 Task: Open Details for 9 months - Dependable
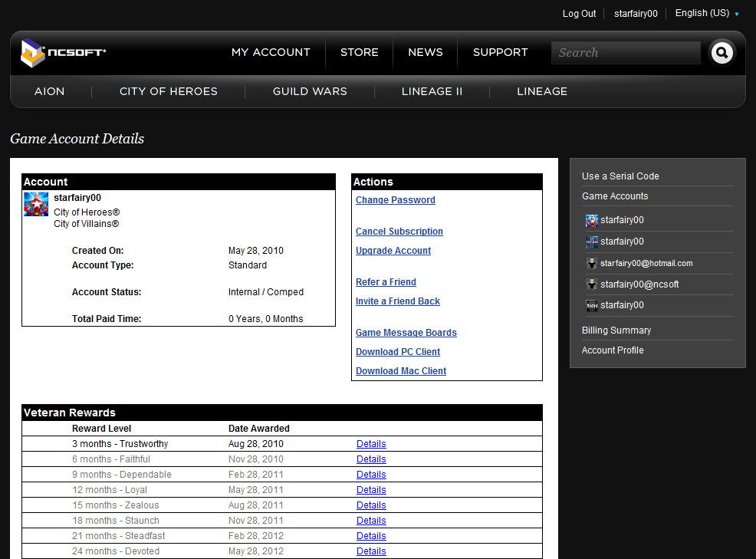pyautogui.click(x=371, y=475)
